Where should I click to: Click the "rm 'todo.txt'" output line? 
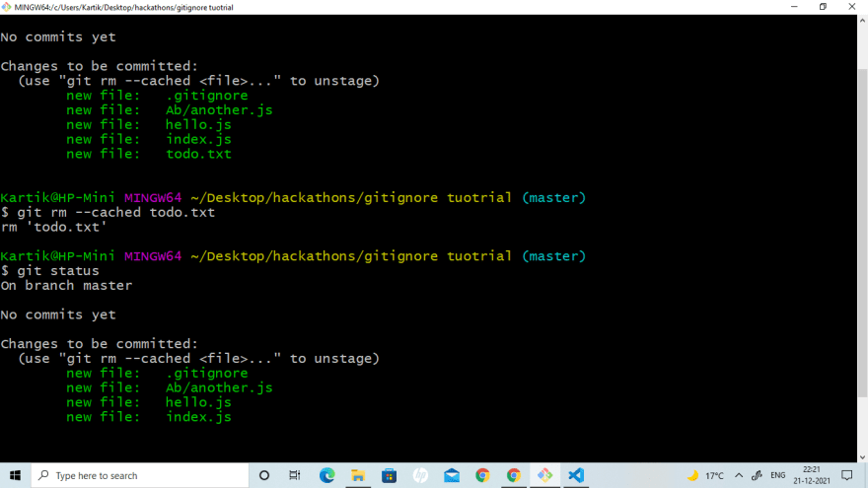coord(53,227)
